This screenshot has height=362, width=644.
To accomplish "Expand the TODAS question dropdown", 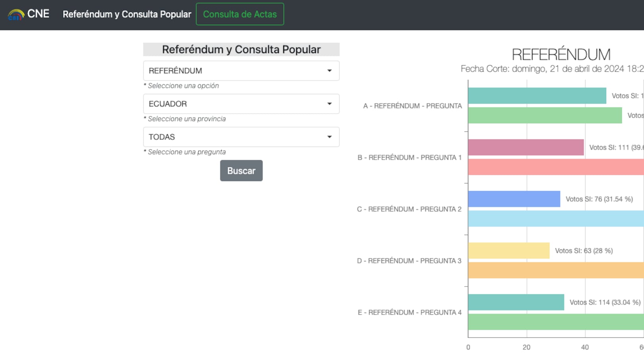I will (x=241, y=137).
